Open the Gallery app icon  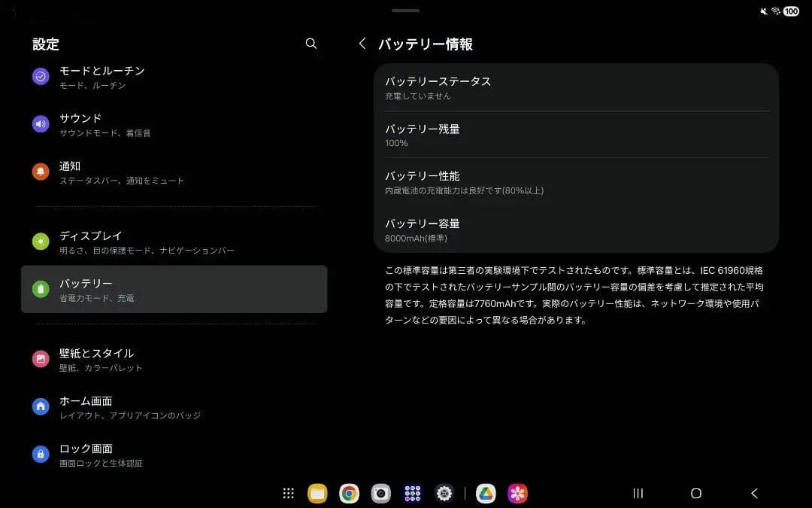pos(517,493)
